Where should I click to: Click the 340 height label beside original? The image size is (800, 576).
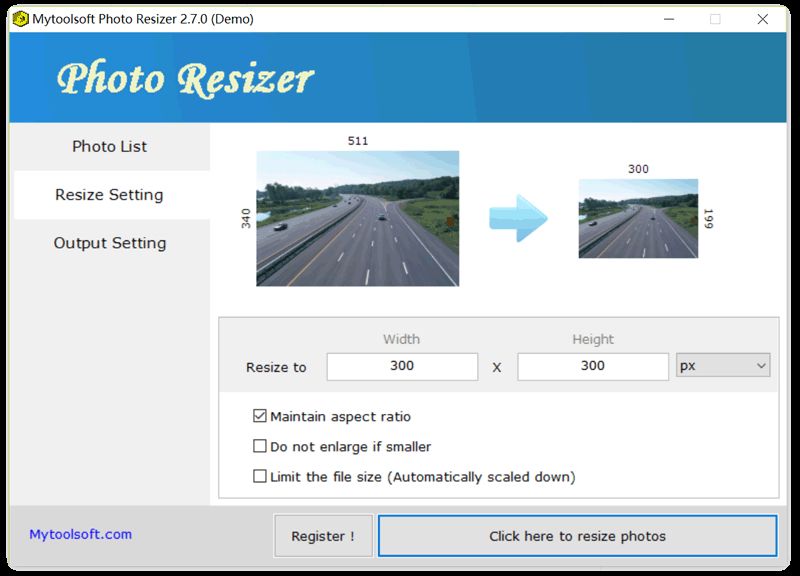click(246, 218)
